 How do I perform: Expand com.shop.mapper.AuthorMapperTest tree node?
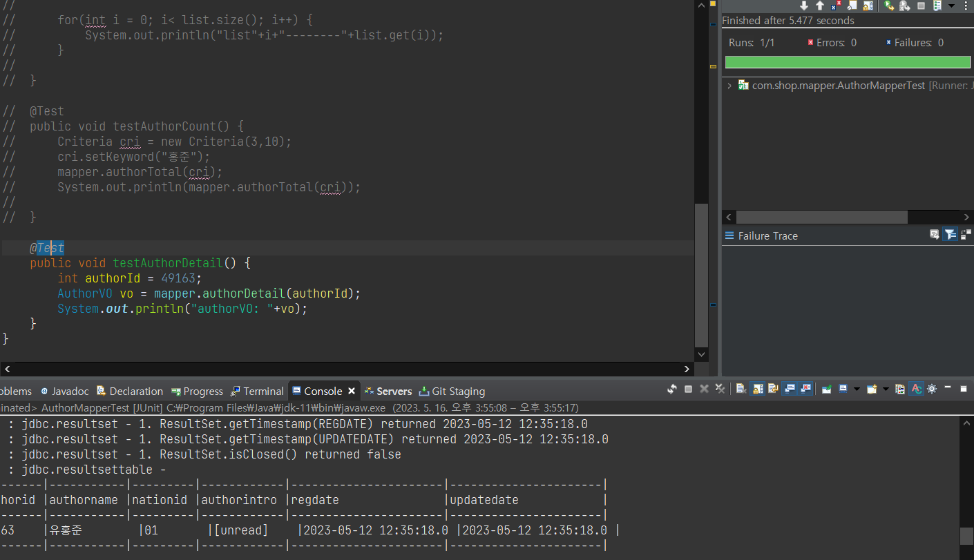[729, 86]
